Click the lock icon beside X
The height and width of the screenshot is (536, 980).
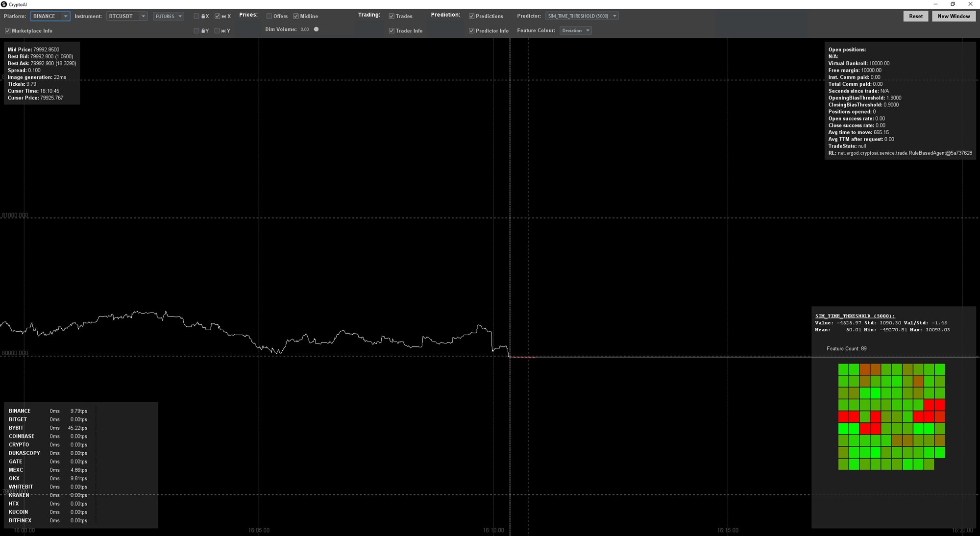point(203,16)
